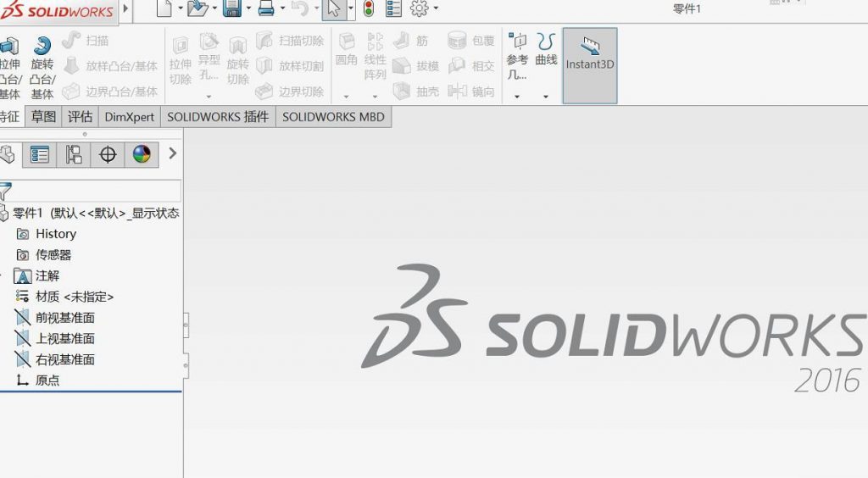The width and height of the screenshot is (868, 478).
Task: Open the ConfigurationManager panel tab
Action: click(74, 154)
